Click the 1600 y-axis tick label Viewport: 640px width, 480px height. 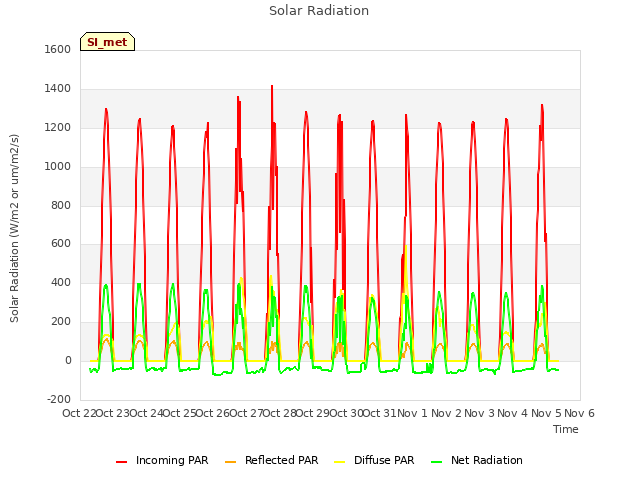(x=58, y=49)
